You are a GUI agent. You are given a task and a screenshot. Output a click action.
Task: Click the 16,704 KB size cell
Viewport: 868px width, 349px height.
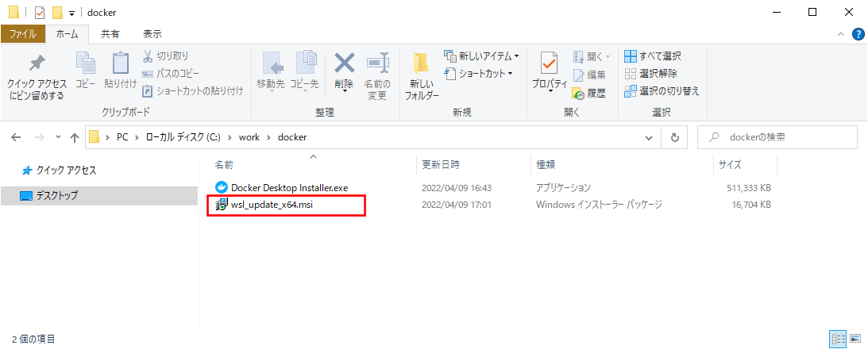click(x=750, y=205)
